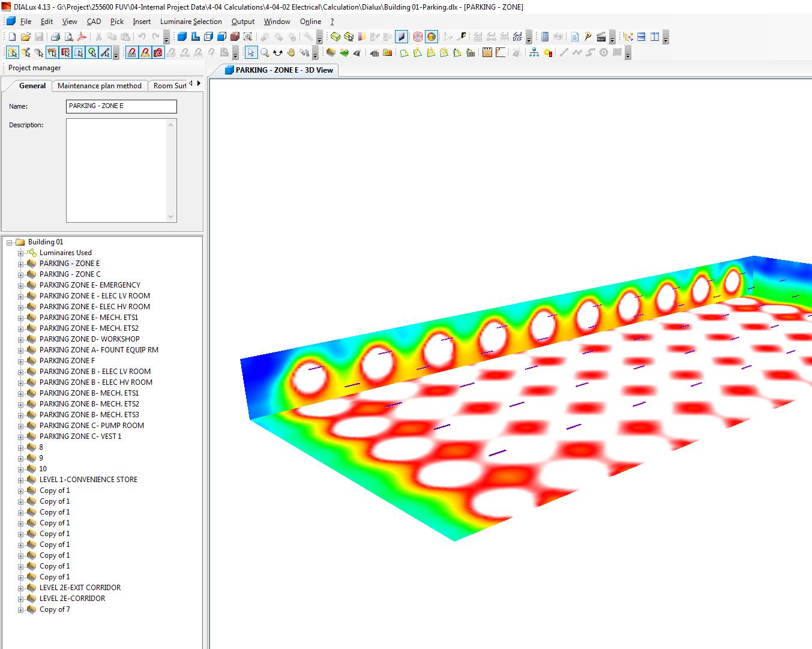Expand the PARKING - ZONE C tree node

pos(20,274)
